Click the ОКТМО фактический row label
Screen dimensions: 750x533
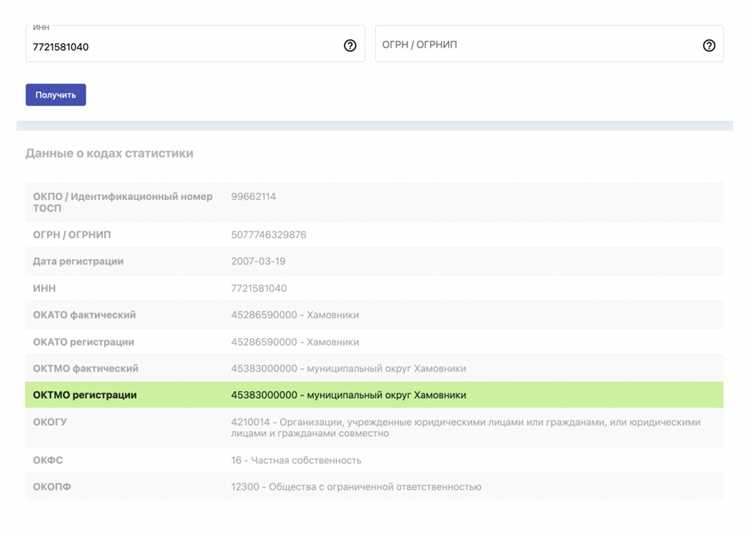(x=85, y=369)
